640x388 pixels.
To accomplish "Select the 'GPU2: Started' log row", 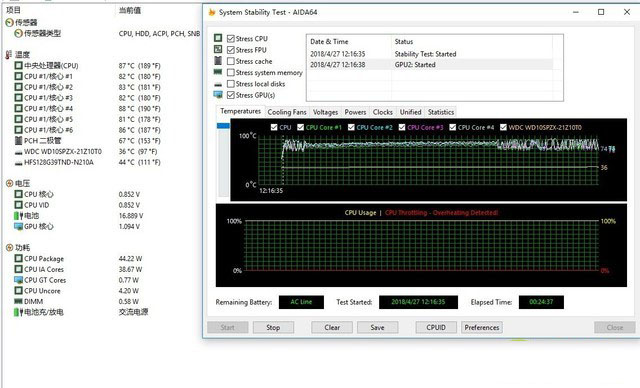I will click(430, 64).
